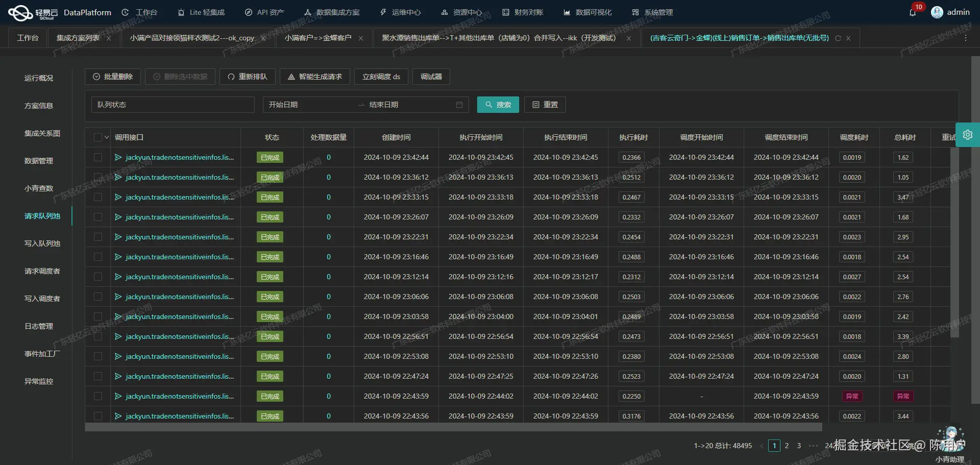Click the calendar icon in date range
980x465 pixels.
(x=459, y=105)
